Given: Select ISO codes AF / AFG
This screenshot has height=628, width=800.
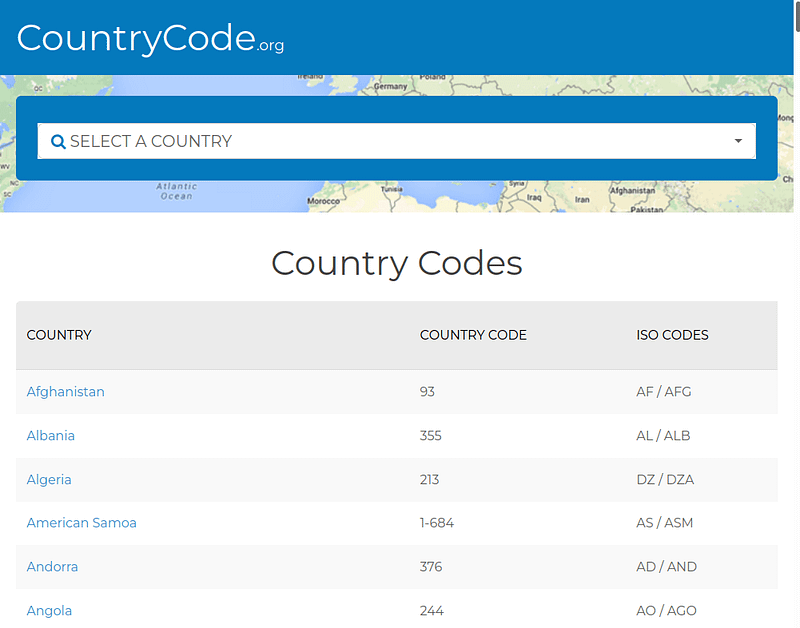Looking at the screenshot, I should (x=664, y=392).
